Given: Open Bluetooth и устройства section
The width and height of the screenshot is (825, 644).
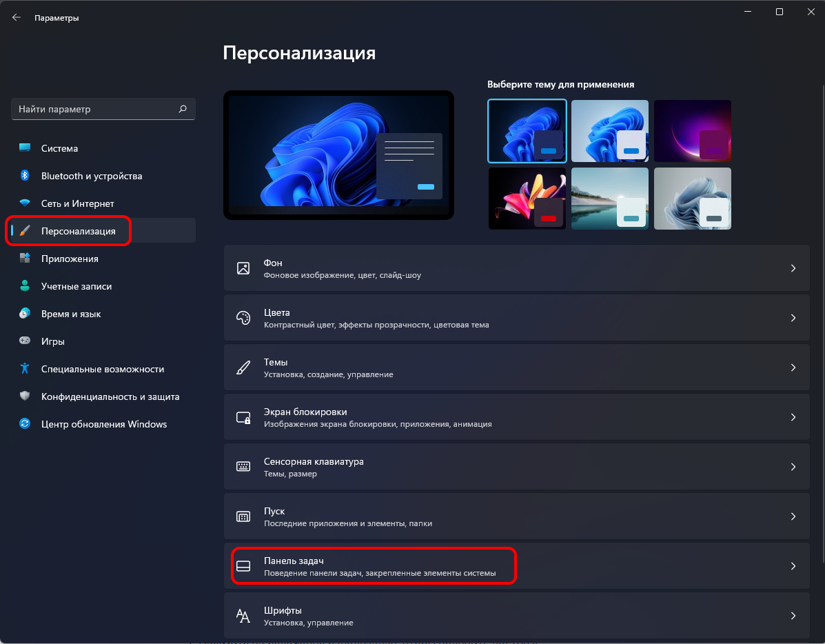Looking at the screenshot, I should [x=103, y=175].
